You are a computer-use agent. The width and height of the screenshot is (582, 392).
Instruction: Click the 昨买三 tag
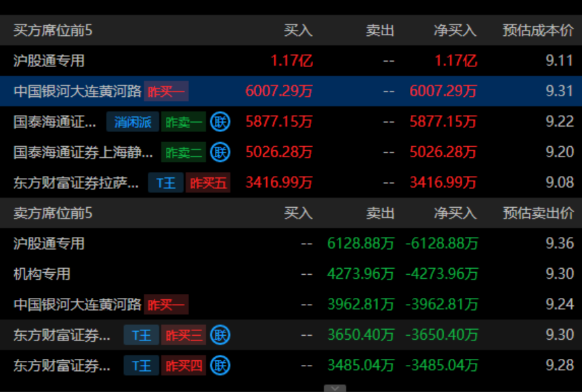184,335
